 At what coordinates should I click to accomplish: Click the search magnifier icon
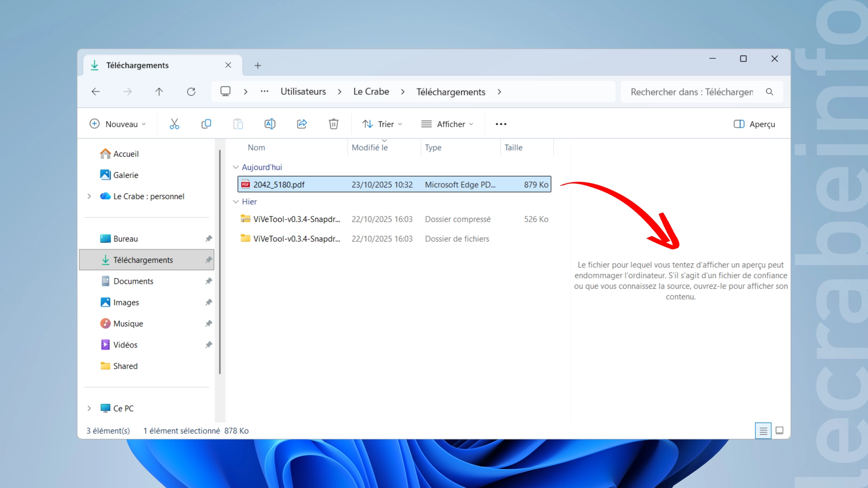[x=769, y=92]
